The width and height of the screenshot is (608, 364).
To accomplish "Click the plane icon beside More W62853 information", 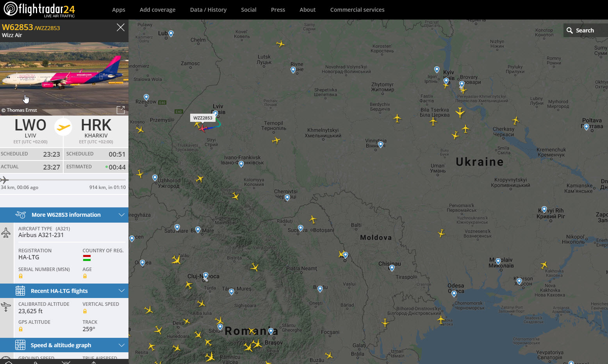I will point(21,215).
